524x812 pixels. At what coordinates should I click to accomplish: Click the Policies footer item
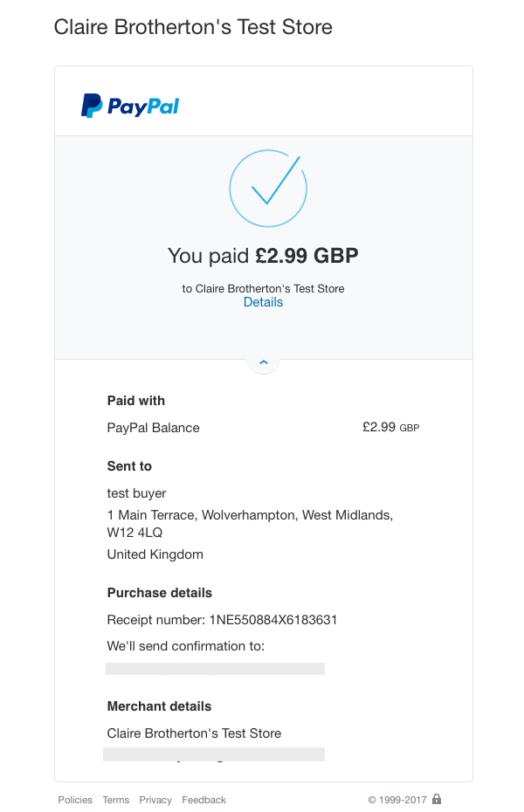click(x=75, y=799)
